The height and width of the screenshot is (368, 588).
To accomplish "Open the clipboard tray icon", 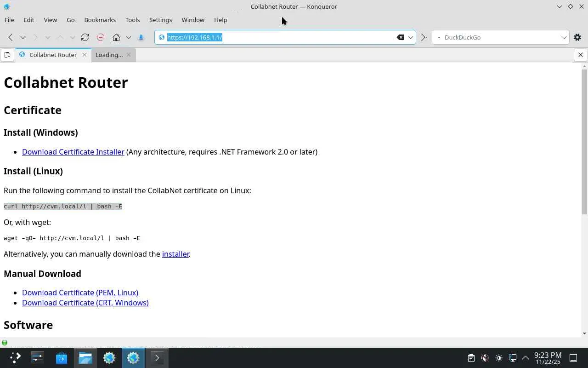I will 471,358.
